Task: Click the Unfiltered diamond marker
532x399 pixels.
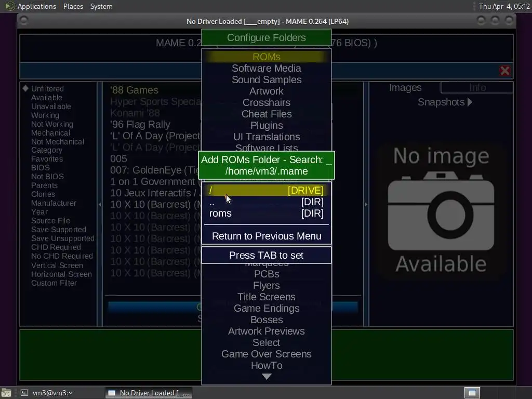Action: point(25,88)
